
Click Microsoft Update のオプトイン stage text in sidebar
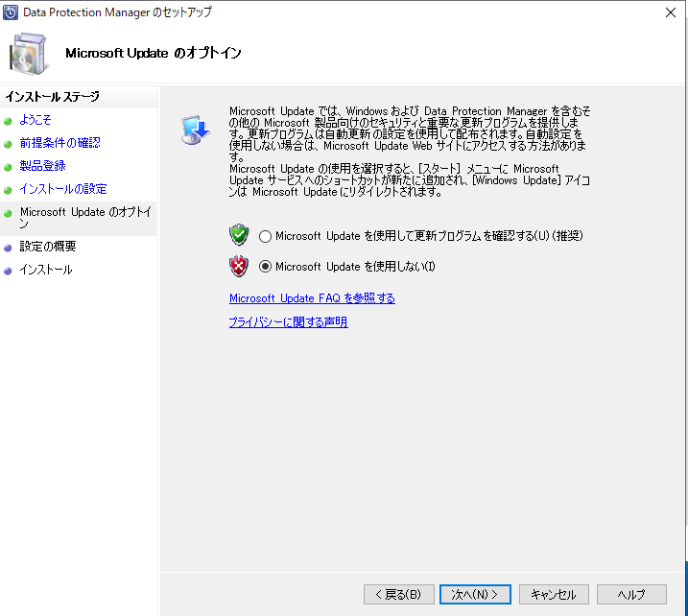pos(85,218)
